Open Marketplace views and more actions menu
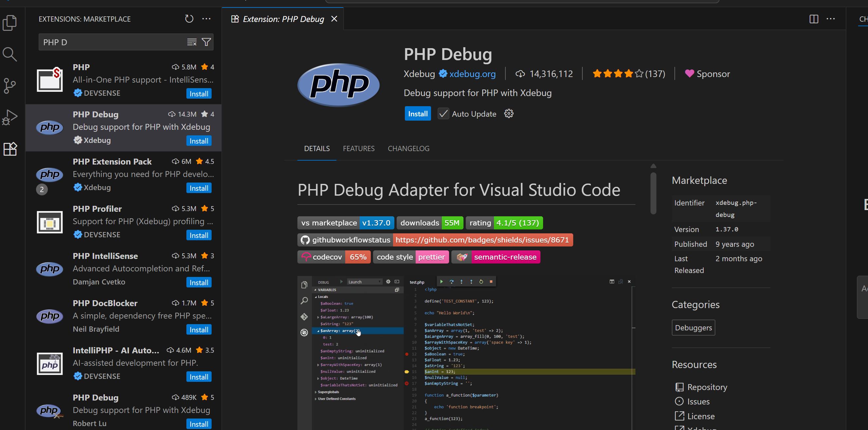The image size is (868, 430). pyautogui.click(x=207, y=19)
